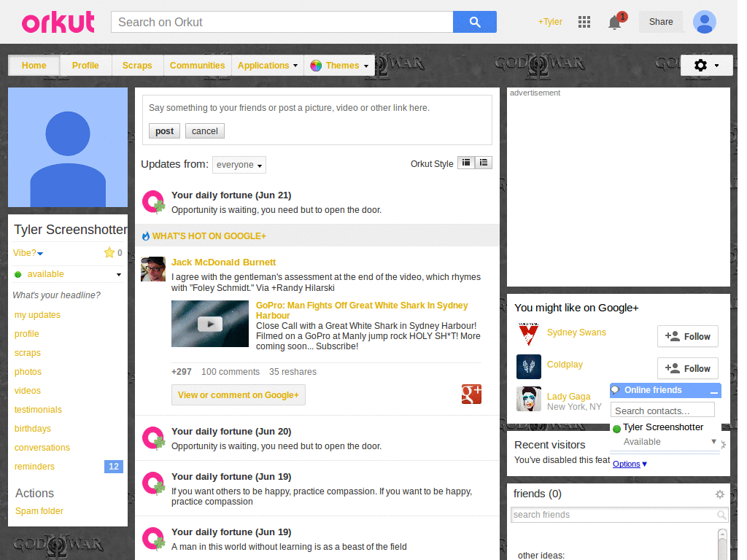Open the notifications bell icon
The height and width of the screenshot is (560, 747).
(614, 23)
